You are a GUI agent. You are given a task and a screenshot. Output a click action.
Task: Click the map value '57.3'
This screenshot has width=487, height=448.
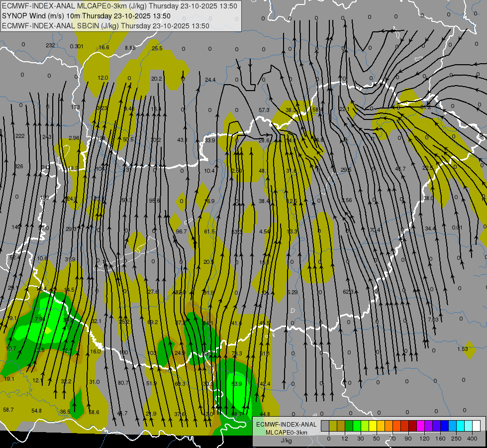click(264, 110)
